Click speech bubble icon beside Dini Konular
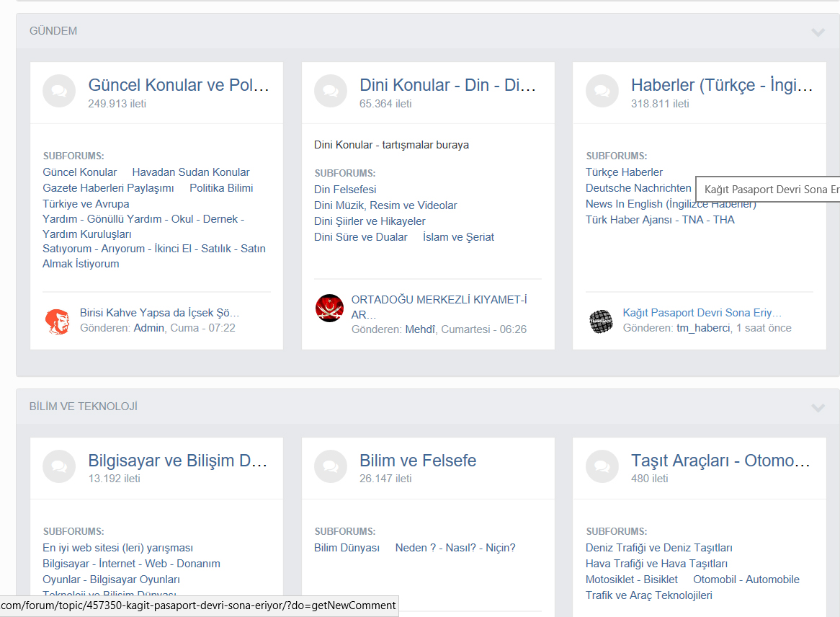The image size is (840, 617). click(331, 92)
